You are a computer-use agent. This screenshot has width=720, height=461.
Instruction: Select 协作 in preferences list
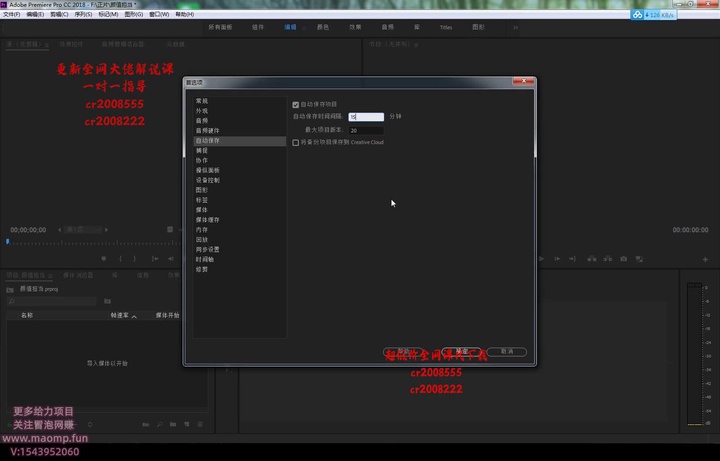(x=202, y=160)
